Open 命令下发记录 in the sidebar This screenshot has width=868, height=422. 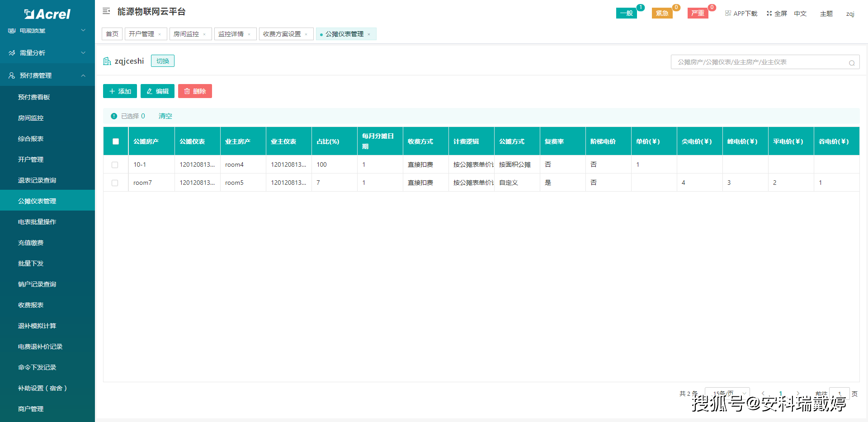point(47,367)
